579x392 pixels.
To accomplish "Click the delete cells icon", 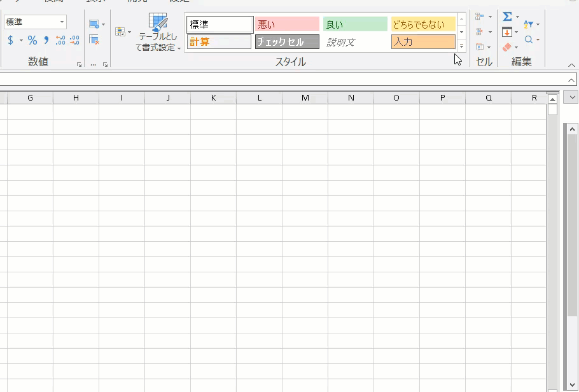I will pyautogui.click(x=480, y=32).
